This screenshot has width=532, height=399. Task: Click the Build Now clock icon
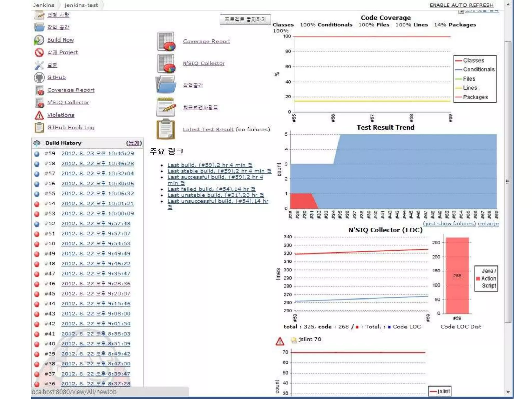coord(39,40)
